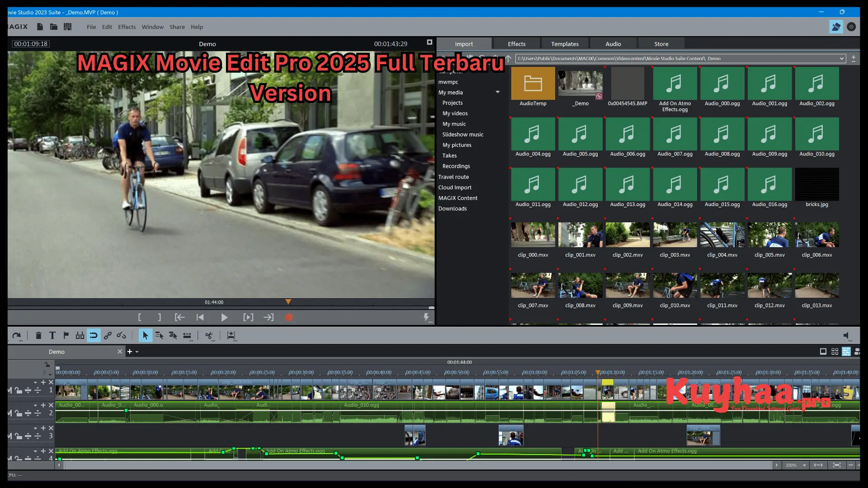Click the scissors cut tool
Viewport: 868px width, 488px height.
coord(209,336)
